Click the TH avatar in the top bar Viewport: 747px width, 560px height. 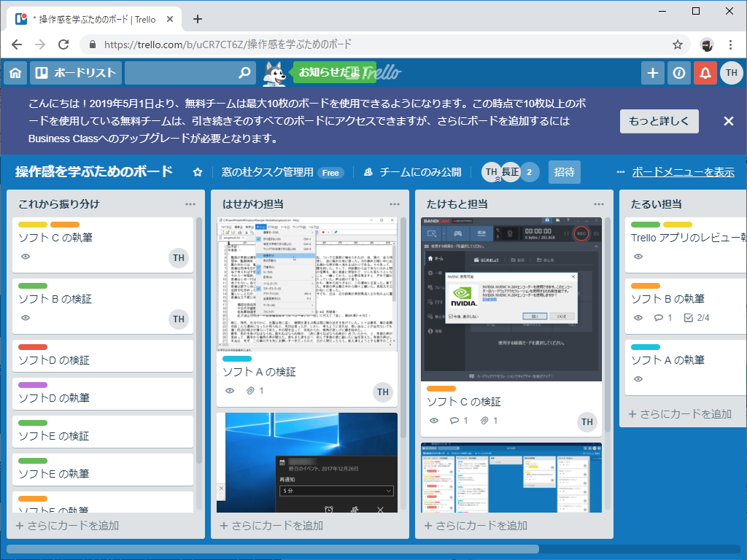(732, 72)
